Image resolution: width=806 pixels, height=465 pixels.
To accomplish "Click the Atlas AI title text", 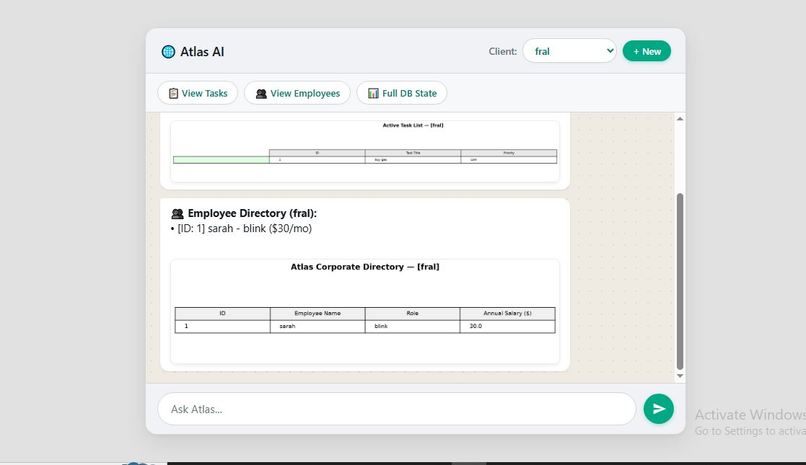I will [202, 51].
